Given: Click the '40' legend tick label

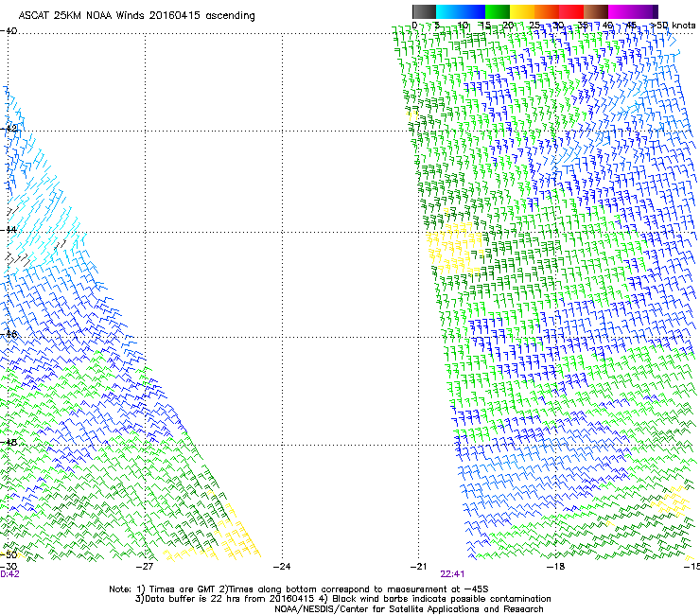Looking at the screenshot, I should (x=607, y=26).
